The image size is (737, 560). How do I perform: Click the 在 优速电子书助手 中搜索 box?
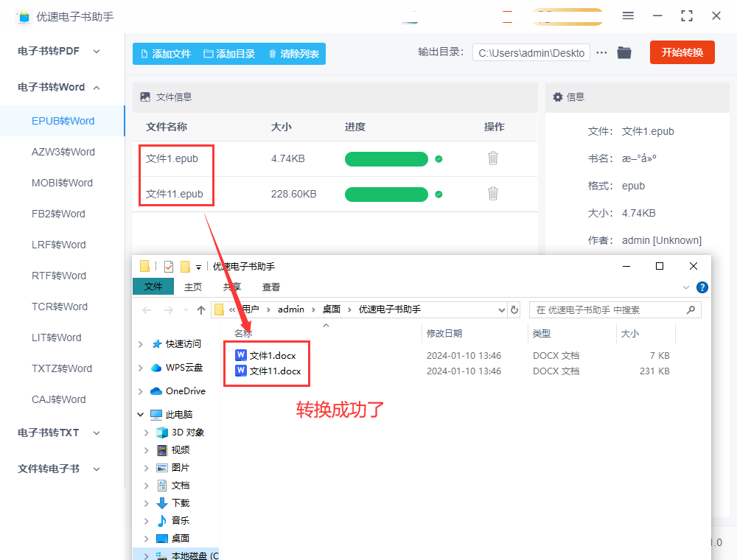pyautogui.click(x=615, y=310)
